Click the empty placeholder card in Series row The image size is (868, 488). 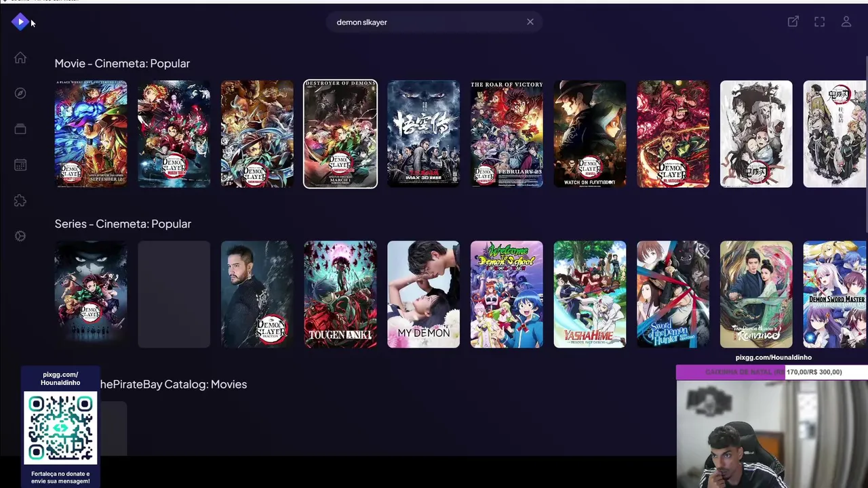pyautogui.click(x=174, y=294)
